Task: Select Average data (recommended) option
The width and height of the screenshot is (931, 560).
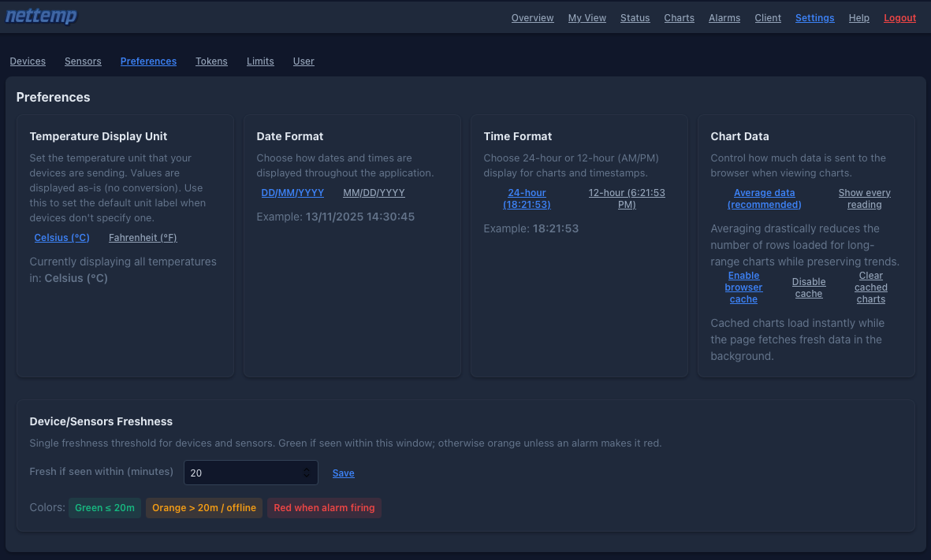Action: pos(764,198)
